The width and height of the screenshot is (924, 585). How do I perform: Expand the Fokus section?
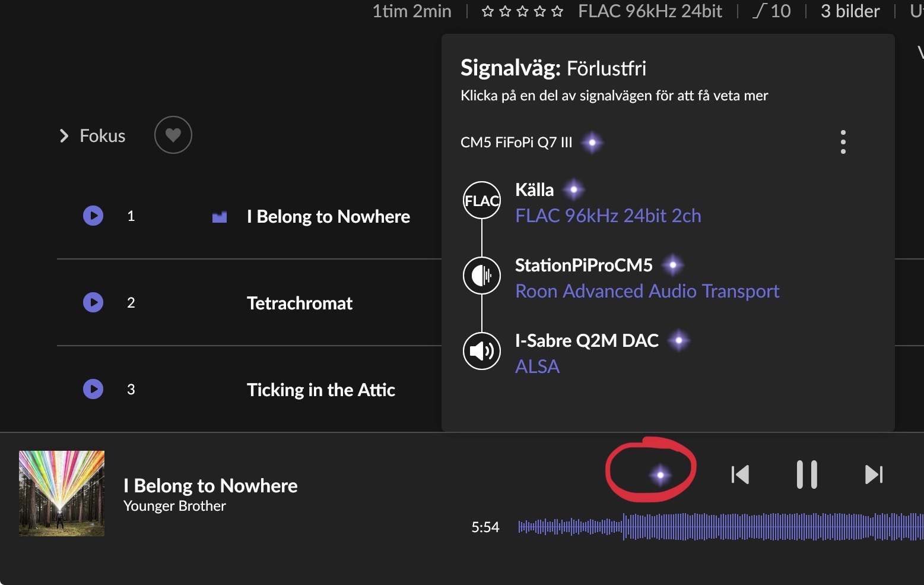pyautogui.click(x=93, y=136)
